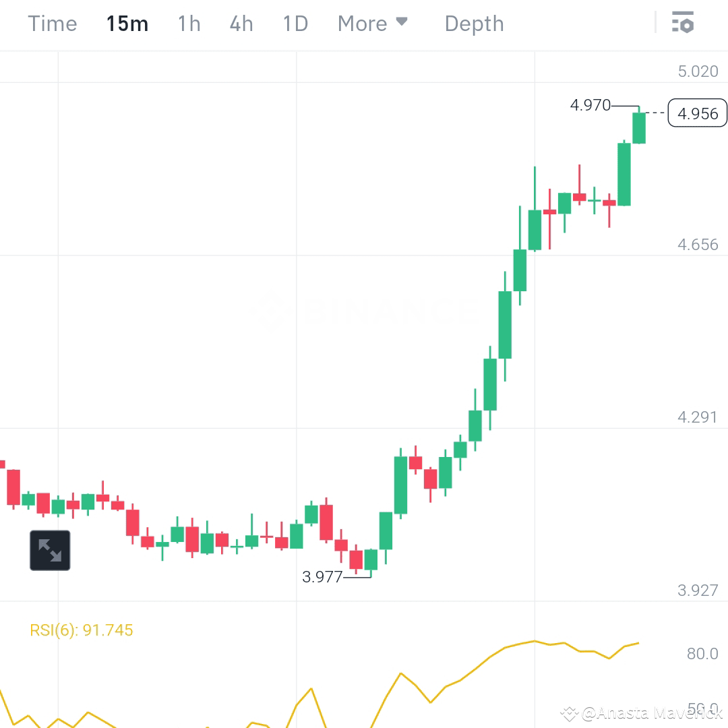728x728 pixels.
Task: Click the fullscreen expand icon on the chart
Action: click(x=50, y=550)
